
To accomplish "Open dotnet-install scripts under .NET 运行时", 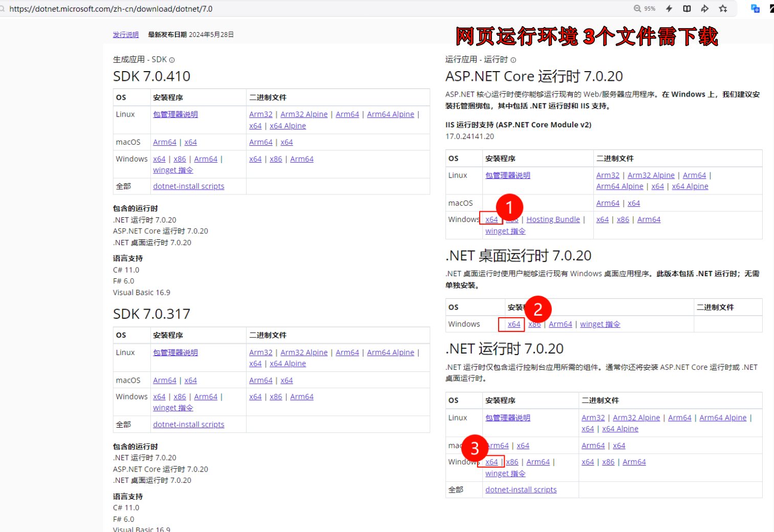I will point(521,490).
